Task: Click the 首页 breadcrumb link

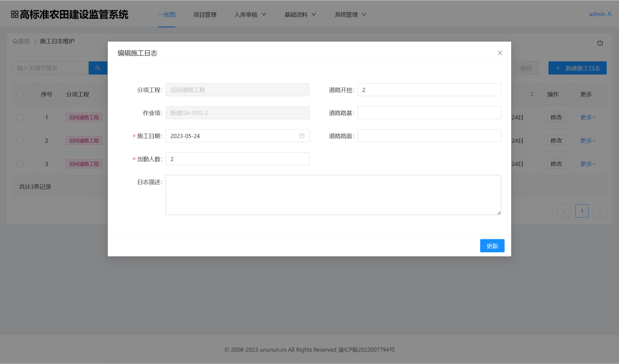Action: coord(24,41)
